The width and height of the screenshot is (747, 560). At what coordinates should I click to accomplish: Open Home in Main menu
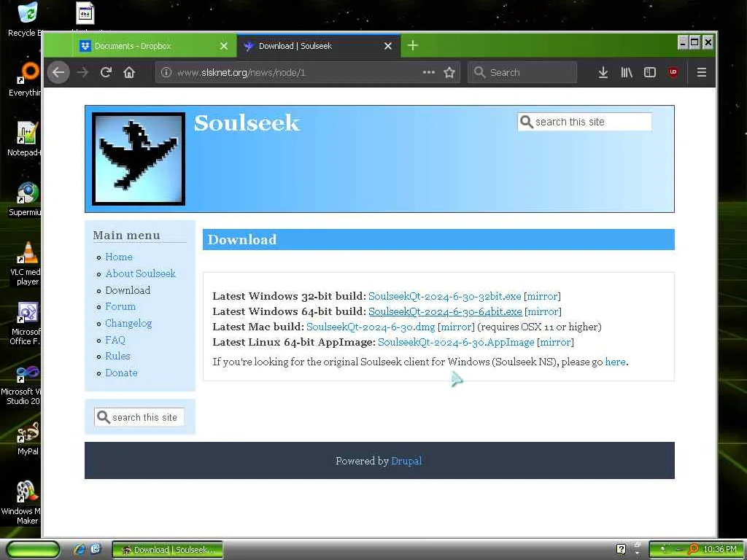(119, 257)
